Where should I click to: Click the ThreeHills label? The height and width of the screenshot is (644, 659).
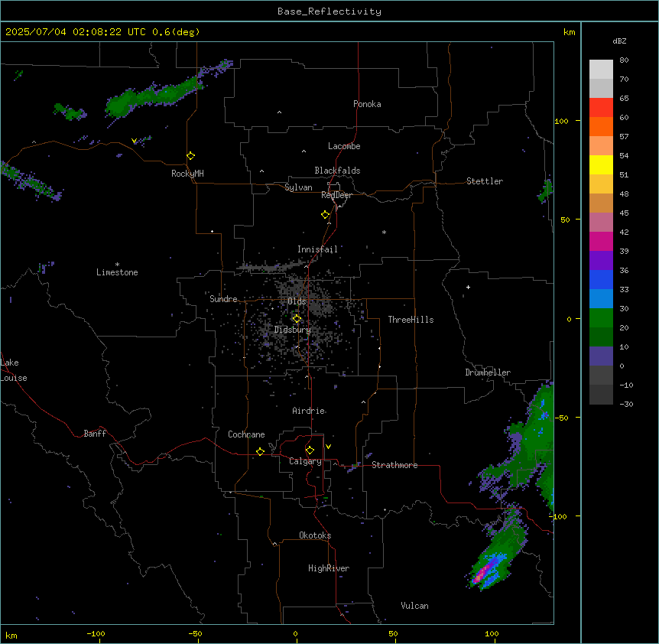click(x=411, y=320)
